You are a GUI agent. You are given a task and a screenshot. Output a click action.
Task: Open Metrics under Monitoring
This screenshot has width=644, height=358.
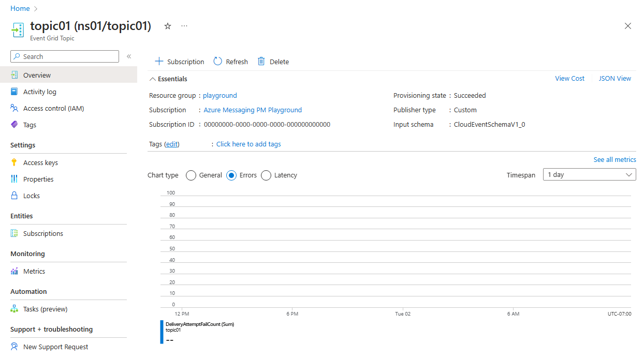point(35,271)
